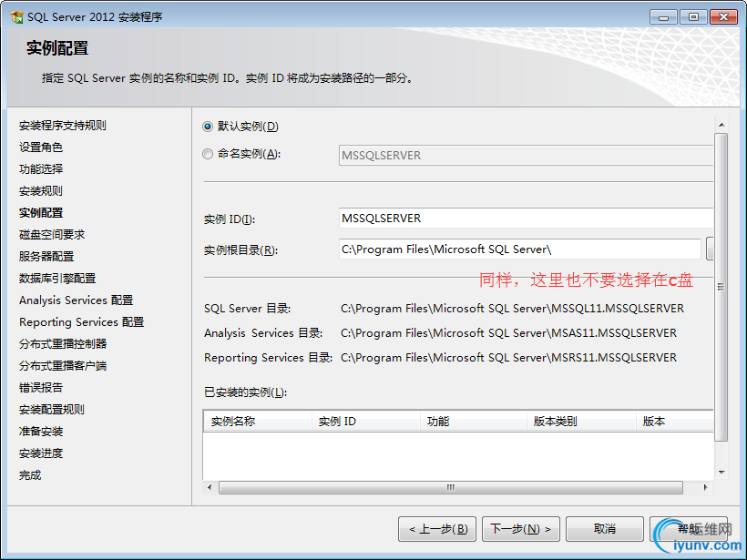The image size is (747, 560).
Task: Click the 分布式重播控制器 sidebar step
Action: click(63, 344)
